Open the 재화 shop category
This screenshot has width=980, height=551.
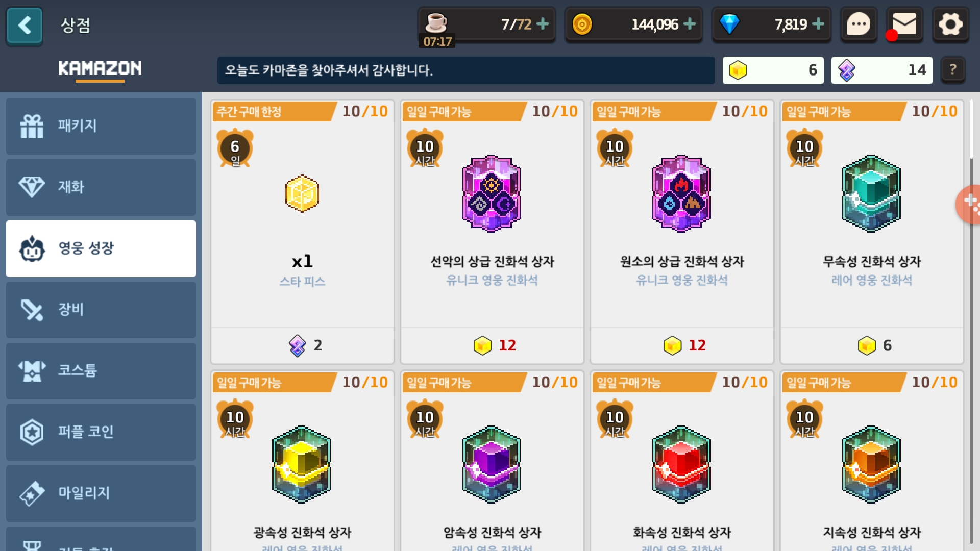click(x=101, y=187)
